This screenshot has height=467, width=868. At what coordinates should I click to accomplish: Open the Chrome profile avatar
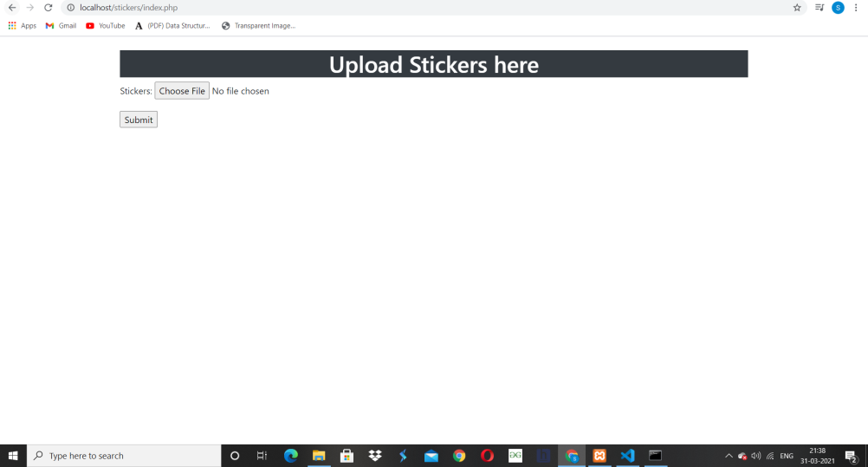(838, 8)
